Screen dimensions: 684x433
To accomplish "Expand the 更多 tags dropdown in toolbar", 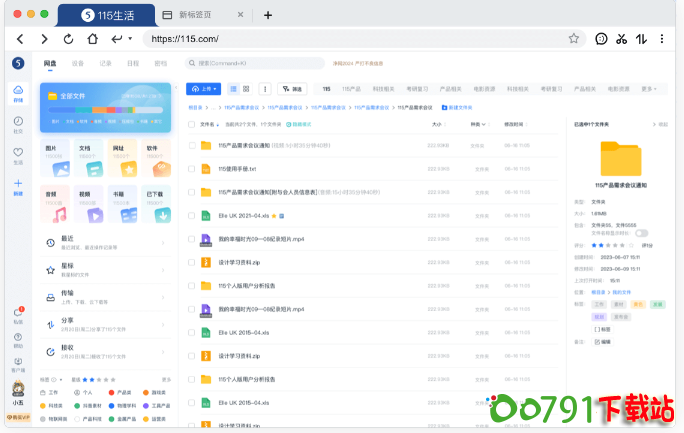I will click(649, 89).
